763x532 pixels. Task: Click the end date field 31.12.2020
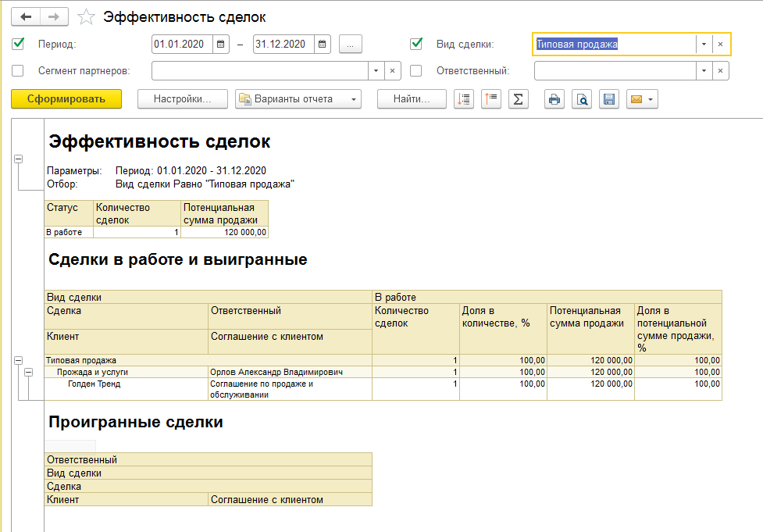283,45
